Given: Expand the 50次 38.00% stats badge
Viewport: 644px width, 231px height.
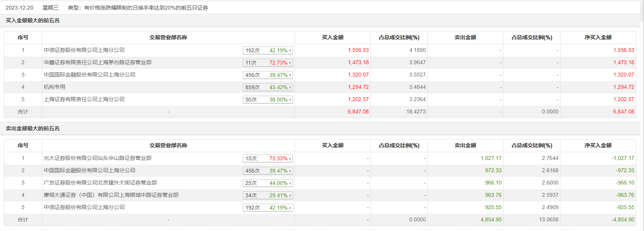Looking at the screenshot, I should tap(268, 100).
